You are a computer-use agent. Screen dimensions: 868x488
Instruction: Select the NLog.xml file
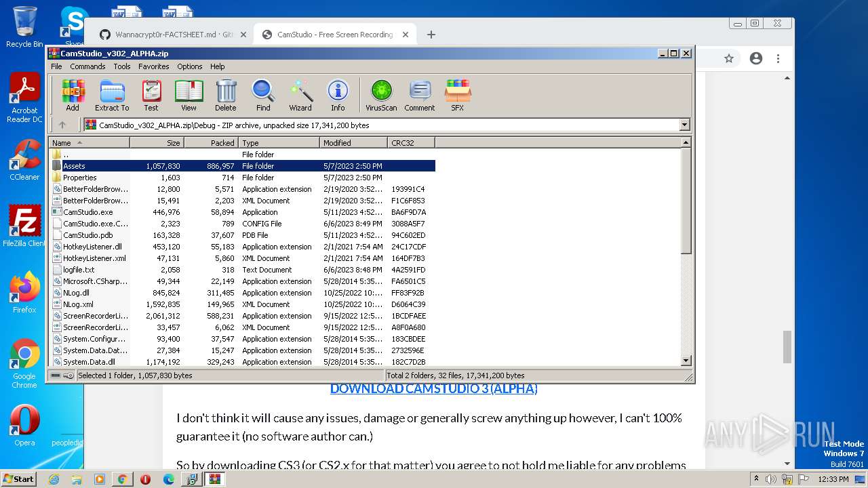tap(243, 304)
